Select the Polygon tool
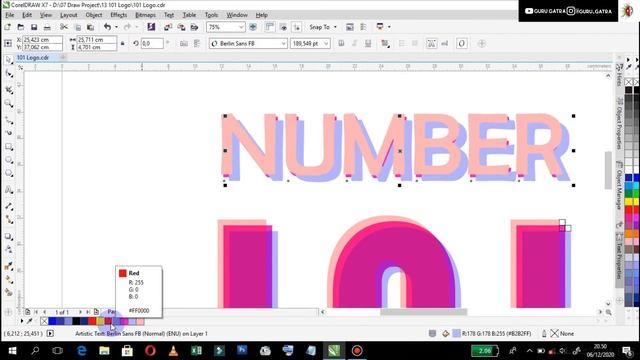The width and height of the screenshot is (640, 360). [9, 173]
